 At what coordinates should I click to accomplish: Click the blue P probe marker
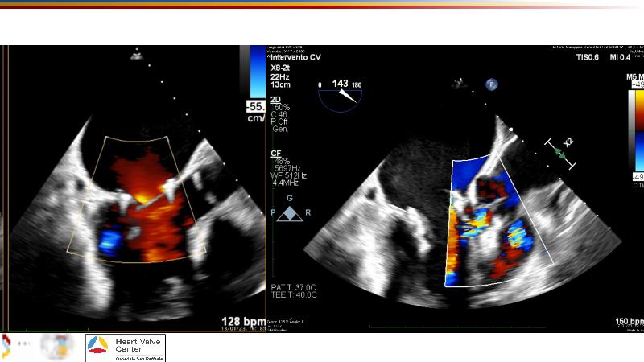[489, 84]
